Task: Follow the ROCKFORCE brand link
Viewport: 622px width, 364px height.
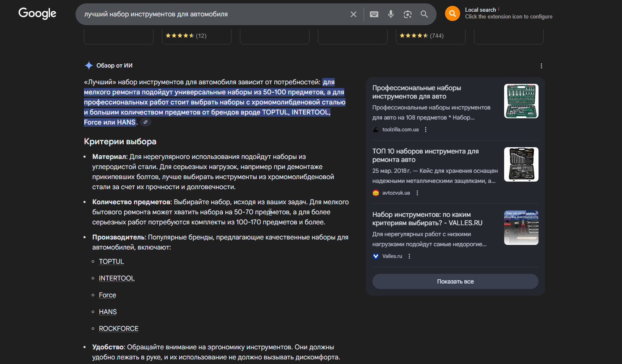Action: [x=119, y=329]
